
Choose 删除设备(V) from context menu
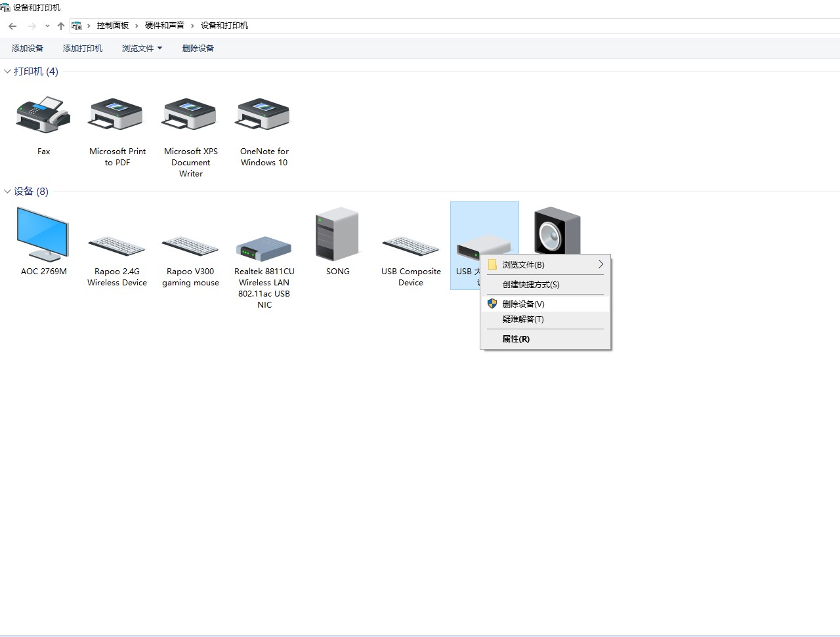click(523, 304)
